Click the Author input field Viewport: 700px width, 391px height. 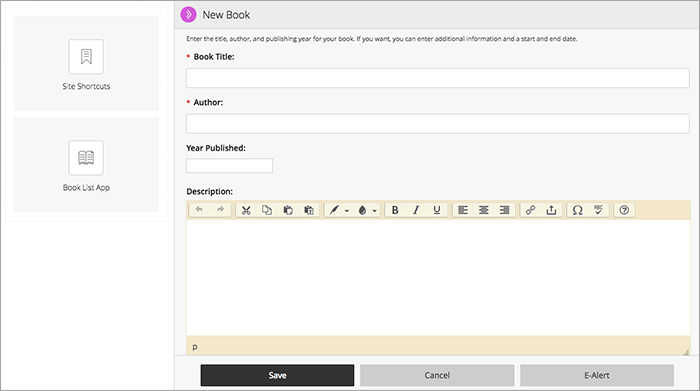coord(438,124)
